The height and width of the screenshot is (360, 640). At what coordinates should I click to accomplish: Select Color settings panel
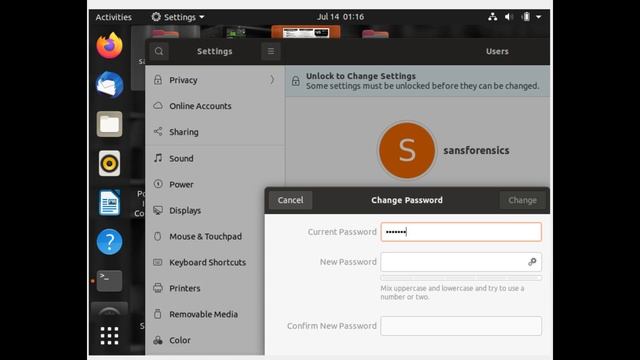205,340
